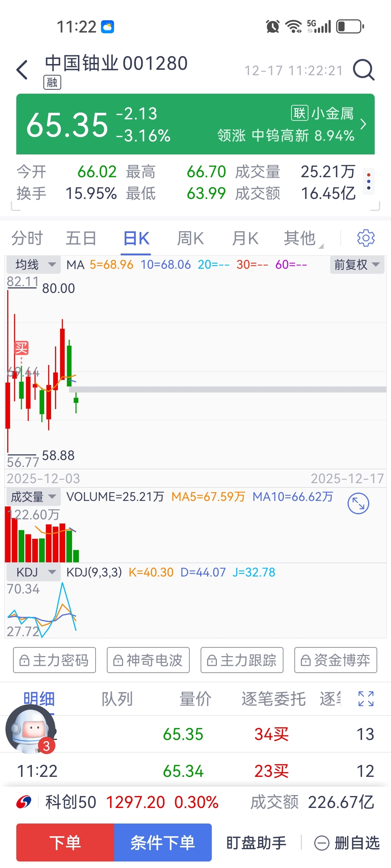
Task: Open the 成交量 indicator dropdown
Action: [33, 497]
